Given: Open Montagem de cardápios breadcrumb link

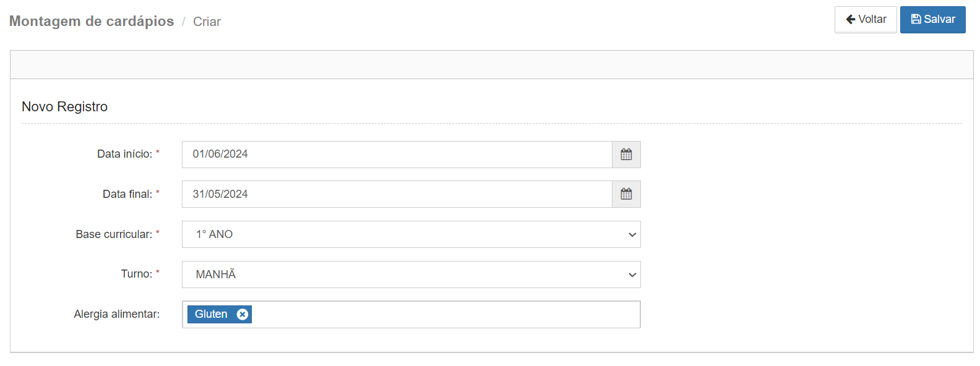Looking at the screenshot, I should 92,21.
